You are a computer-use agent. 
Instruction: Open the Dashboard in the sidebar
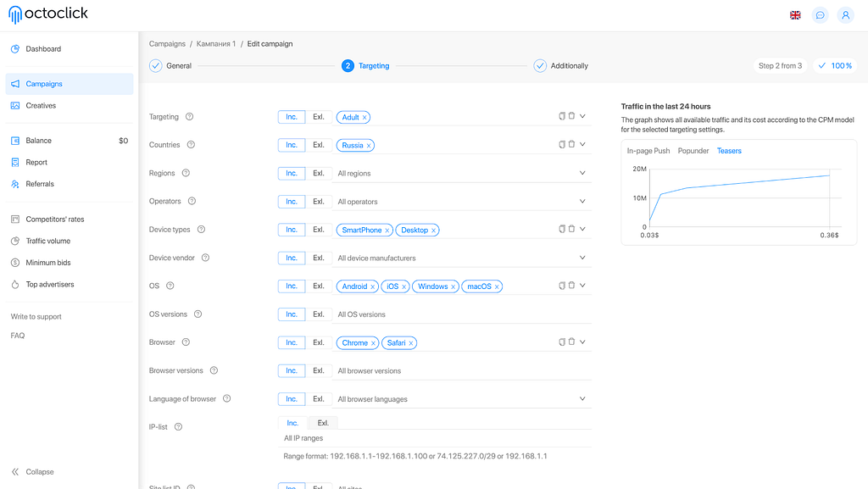(x=70, y=48)
